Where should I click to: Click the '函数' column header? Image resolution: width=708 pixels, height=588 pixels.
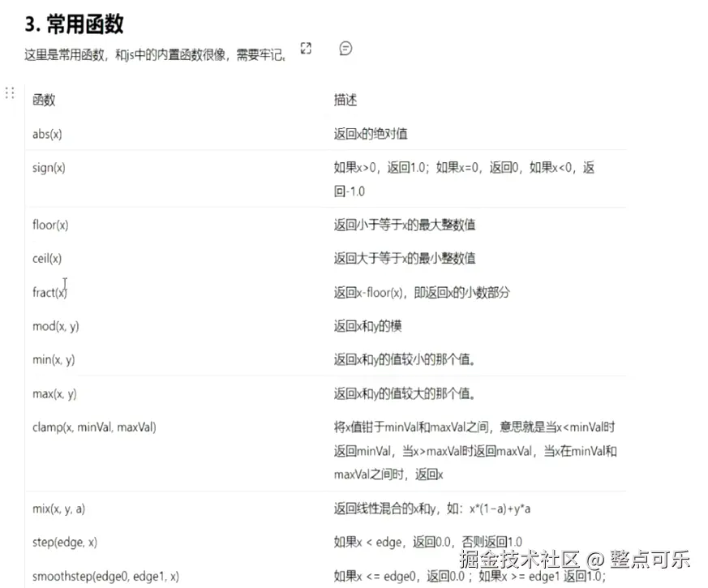coord(44,100)
